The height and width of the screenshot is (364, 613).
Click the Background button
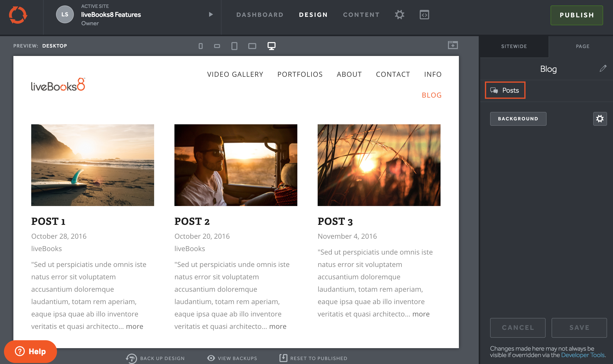pos(518,119)
